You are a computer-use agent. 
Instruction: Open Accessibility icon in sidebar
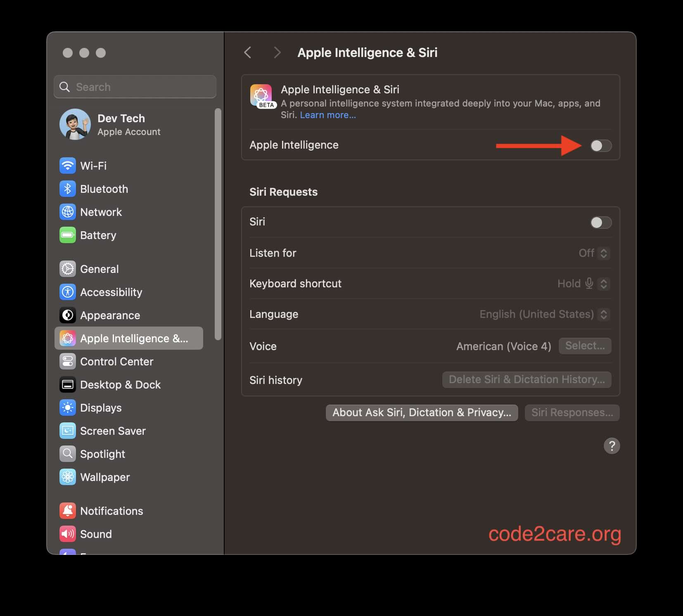(x=68, y=292)
